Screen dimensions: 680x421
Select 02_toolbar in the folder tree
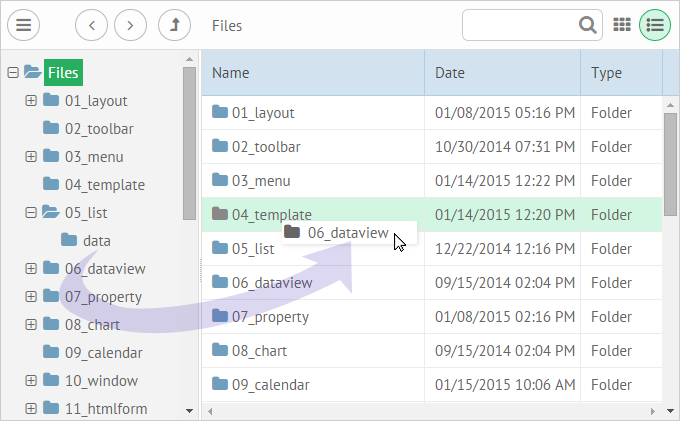click(99, 129)
